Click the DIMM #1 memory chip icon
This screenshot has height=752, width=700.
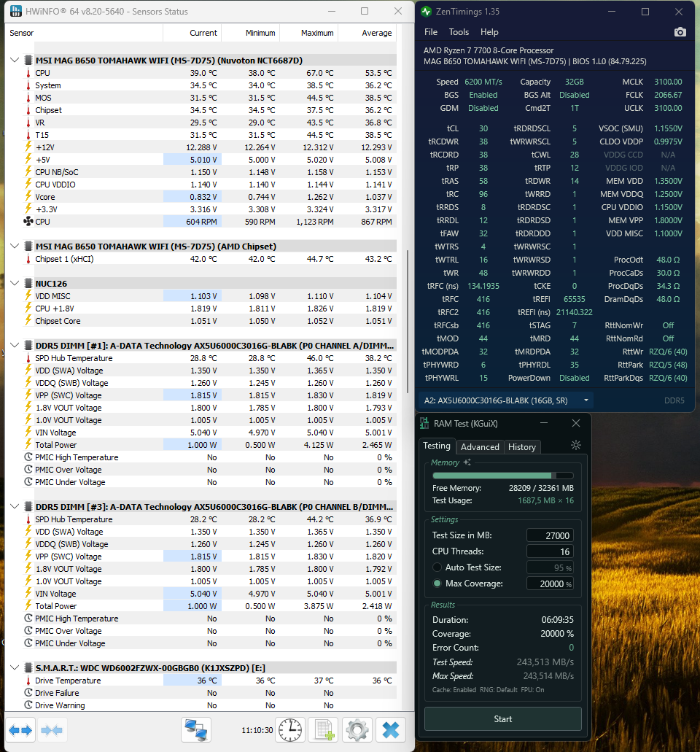click(x=28, y=345)
